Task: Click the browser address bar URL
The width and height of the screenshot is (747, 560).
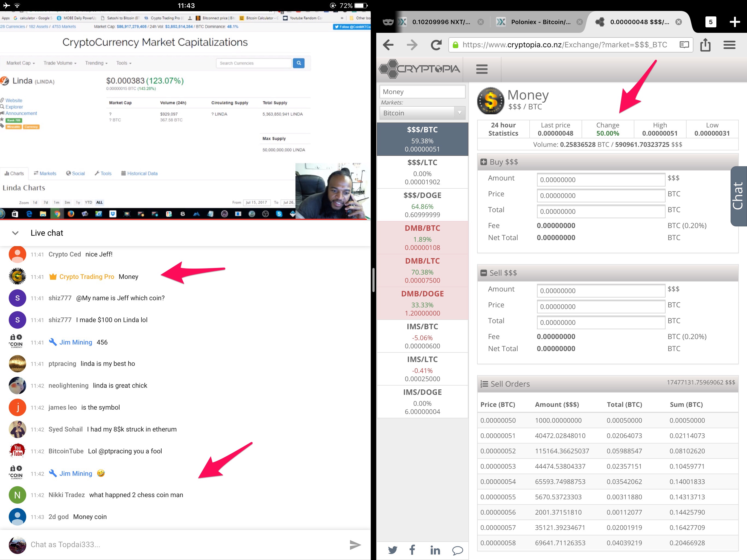Action: tap(565, 45)
